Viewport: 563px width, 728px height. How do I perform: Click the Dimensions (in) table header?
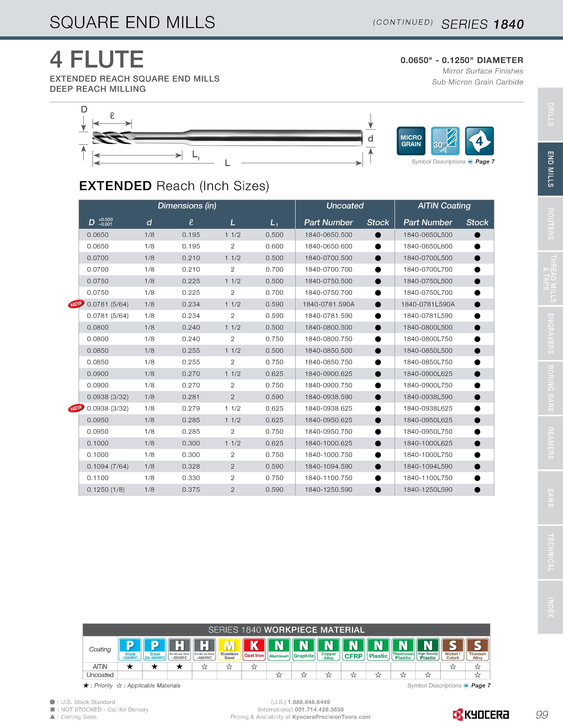(x=187, y=206)
